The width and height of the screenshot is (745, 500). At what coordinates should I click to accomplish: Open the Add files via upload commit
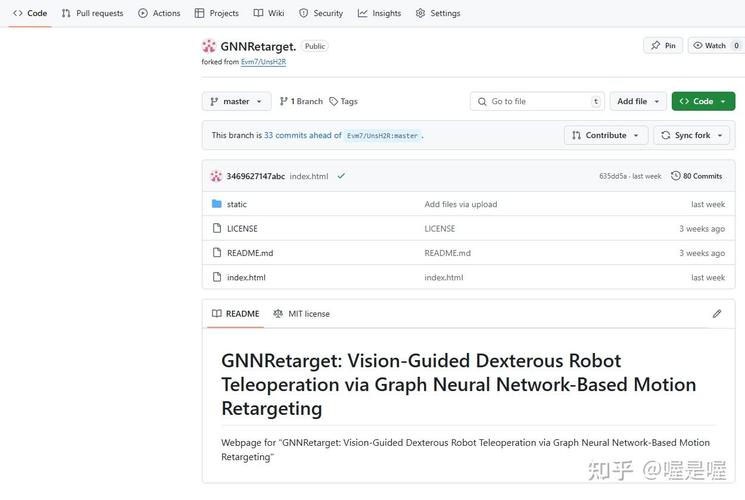click(x=460, y=204)
